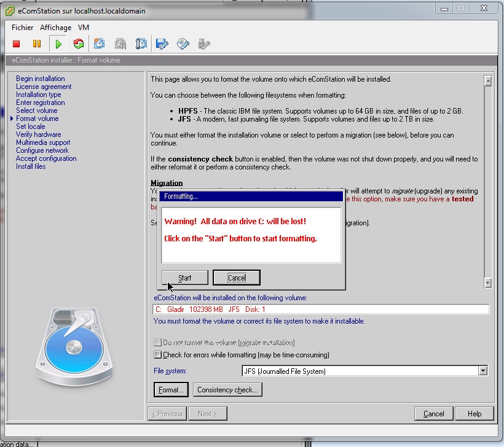Open the VM menu
The image size is (504, 447).
pyautogui.click(x=84, y=28)
